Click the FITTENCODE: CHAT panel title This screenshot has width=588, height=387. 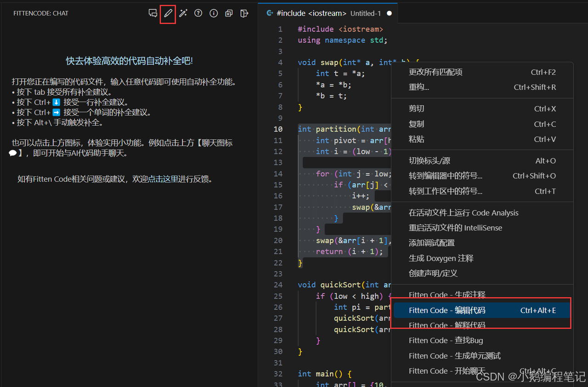coord(41,13)
